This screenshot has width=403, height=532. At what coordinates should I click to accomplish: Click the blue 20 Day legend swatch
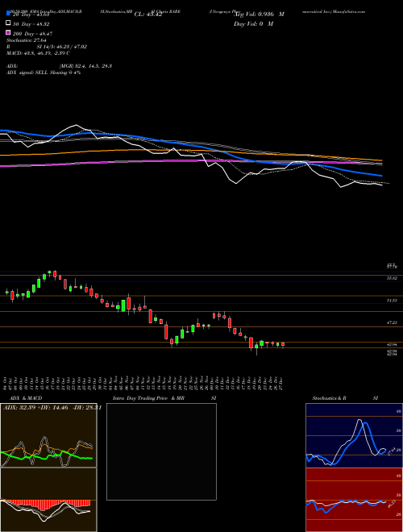point(8,14)
